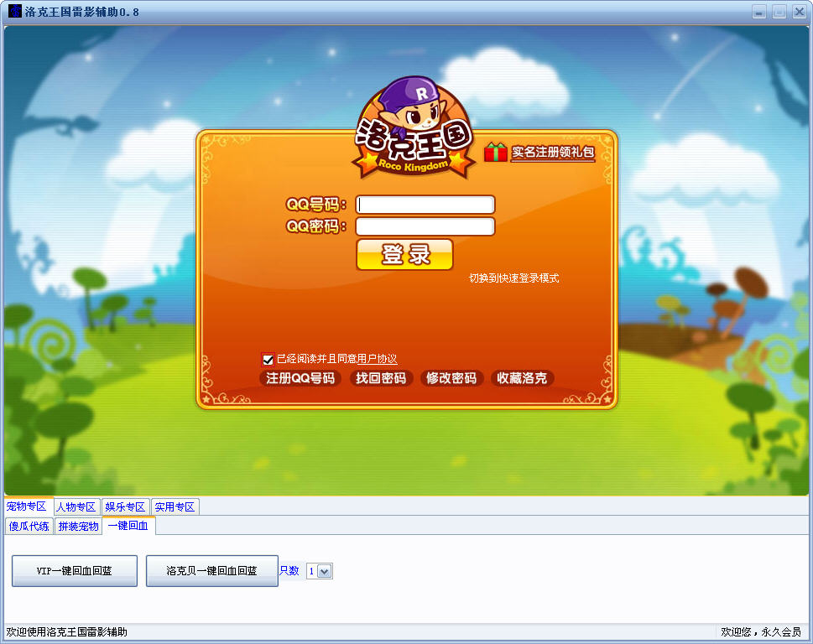The height and width of the screenshot is (644, 813).
Task: Close the 洛克王国雷影辅助 window
Action: 799,12
